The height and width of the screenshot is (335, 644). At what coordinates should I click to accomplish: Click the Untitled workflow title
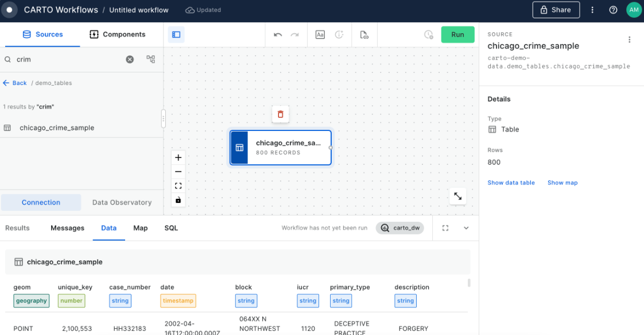[x=139, y=10]
